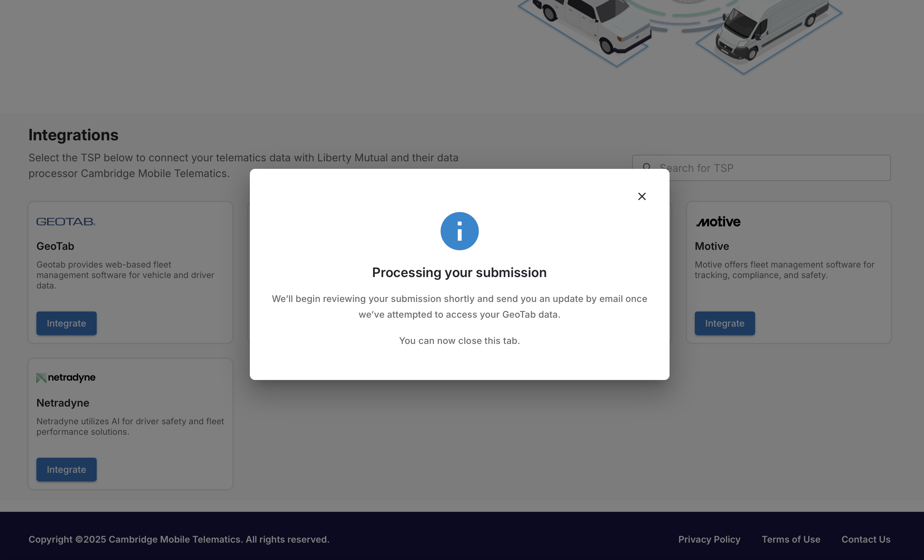Click the copyright notice in footer
924x560 pixels.
click(x=179, y=539)
